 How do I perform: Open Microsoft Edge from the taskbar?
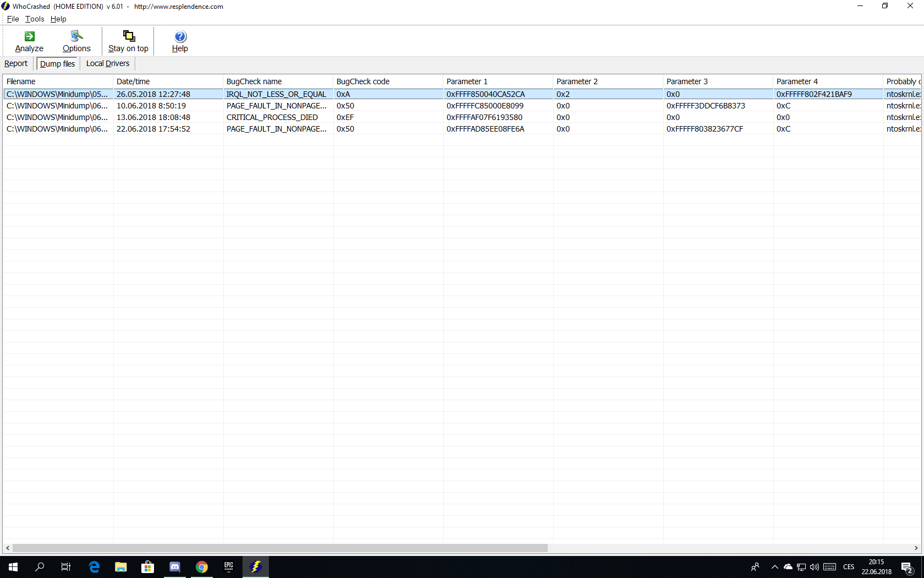click(x=94, y=567)
